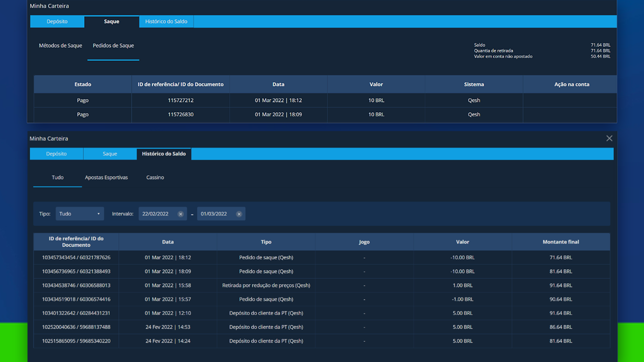
Task: Click the Depósito tab in upper wallet
Action: point(57,21)
